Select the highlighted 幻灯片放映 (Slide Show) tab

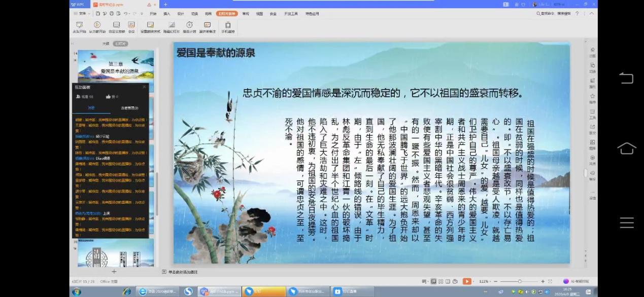click(226, 14)
